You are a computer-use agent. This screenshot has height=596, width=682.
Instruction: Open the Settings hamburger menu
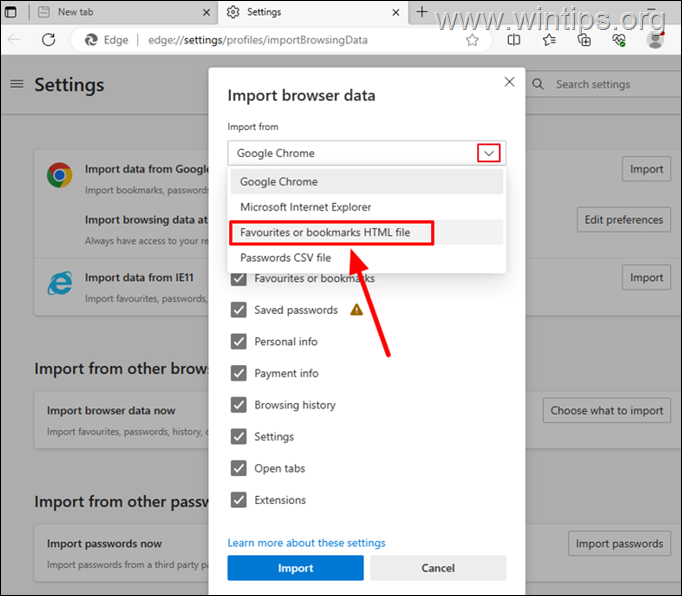[x=17, y=84]
